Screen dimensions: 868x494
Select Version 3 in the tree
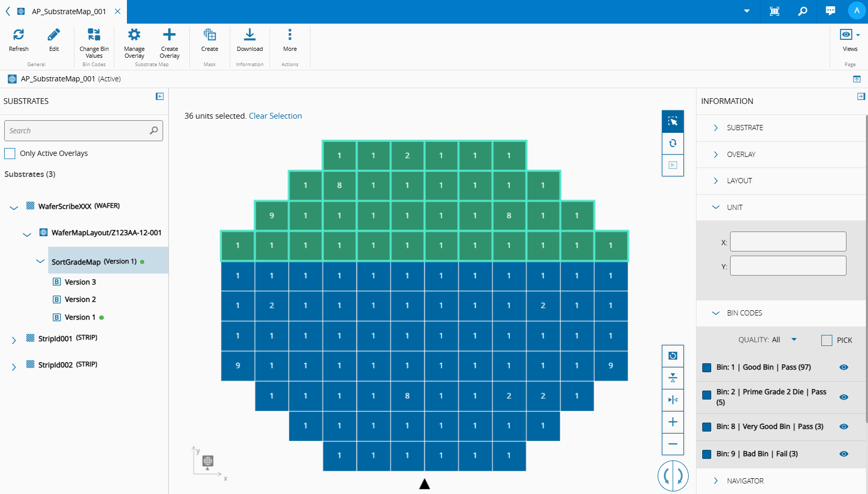(80, 282)
